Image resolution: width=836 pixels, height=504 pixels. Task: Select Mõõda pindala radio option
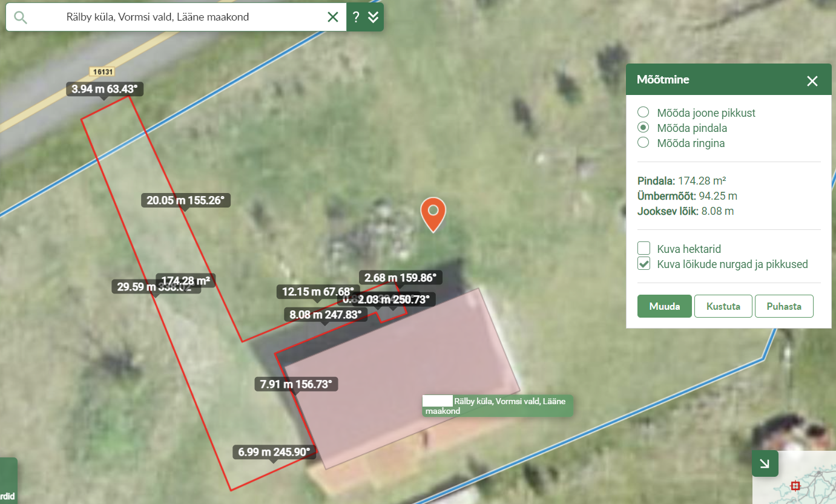coord(643,128)
